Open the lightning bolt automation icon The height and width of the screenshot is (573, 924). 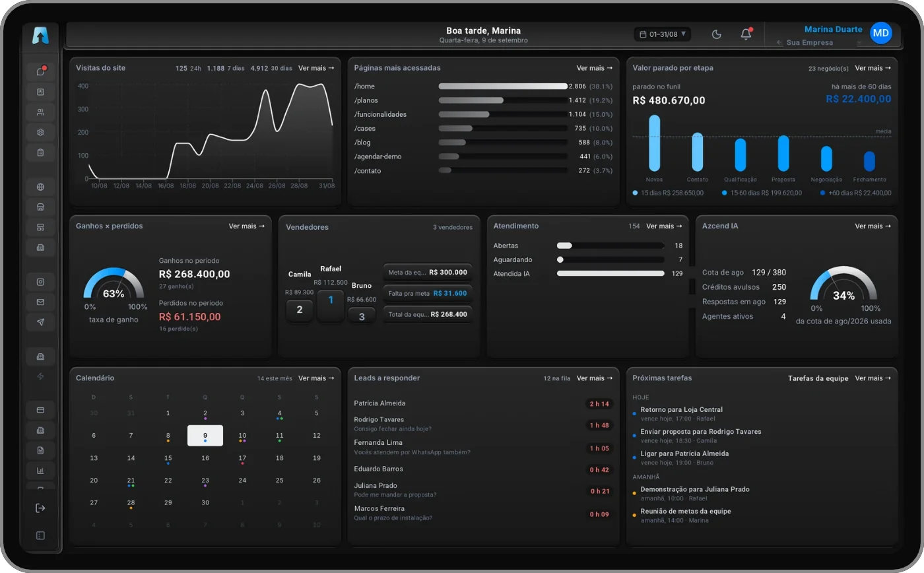[x=40, y=376]
